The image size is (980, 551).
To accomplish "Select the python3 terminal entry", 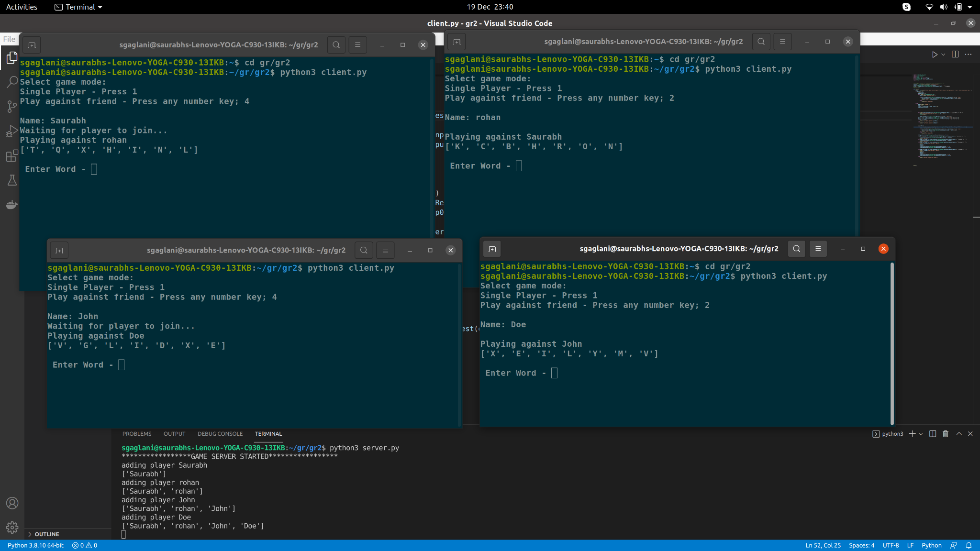I will point(888,434).
